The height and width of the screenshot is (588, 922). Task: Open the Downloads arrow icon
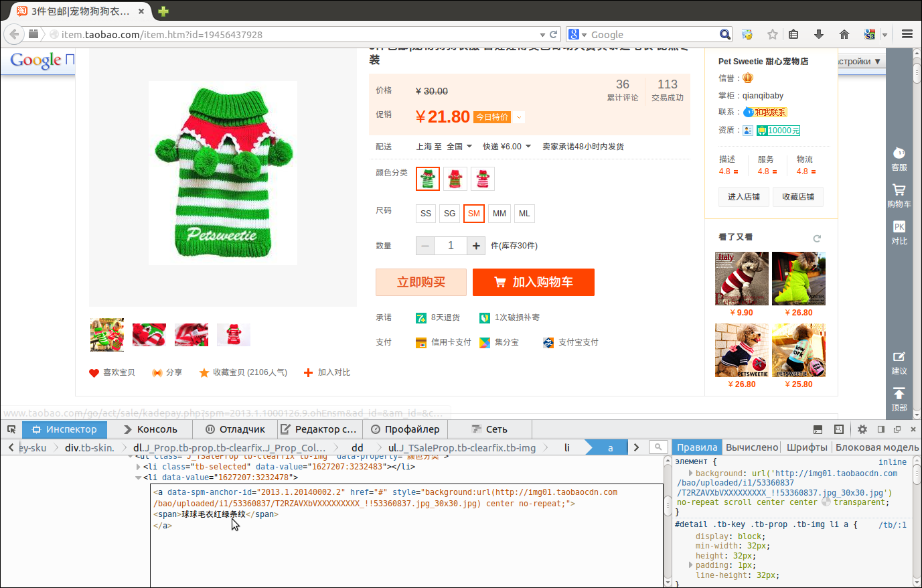point(819,34)
